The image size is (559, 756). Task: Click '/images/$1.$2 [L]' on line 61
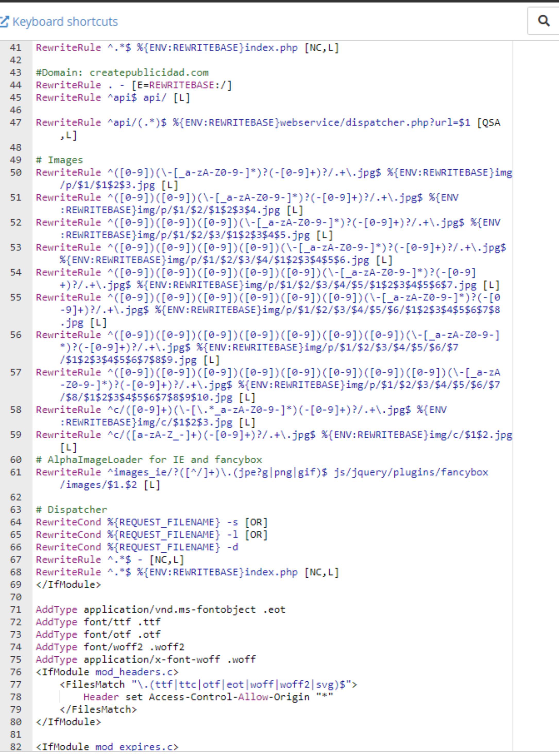(110, 485)
